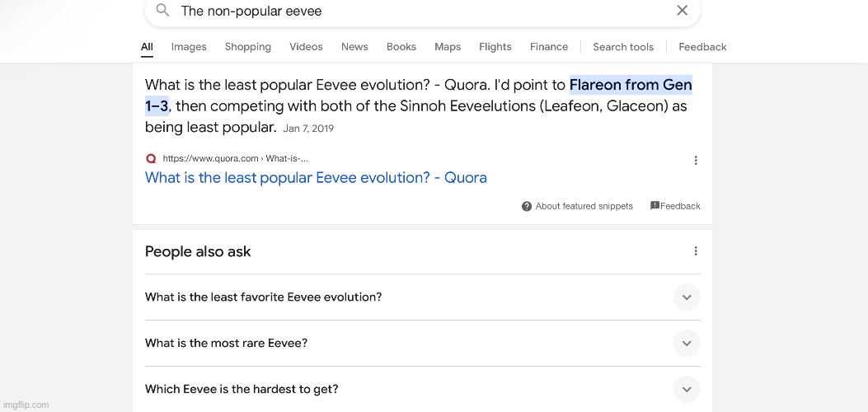Click the snippet Feedback flag icon

pyautogui.click(x=655, y=206)
